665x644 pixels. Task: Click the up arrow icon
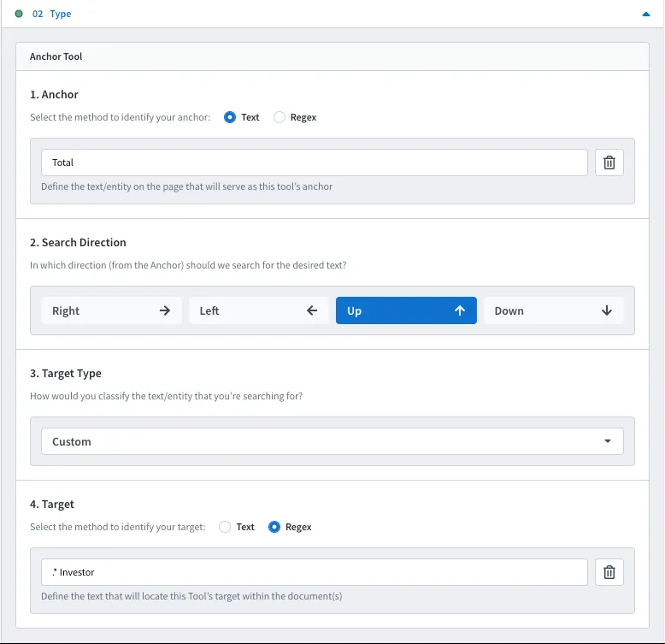460,310
